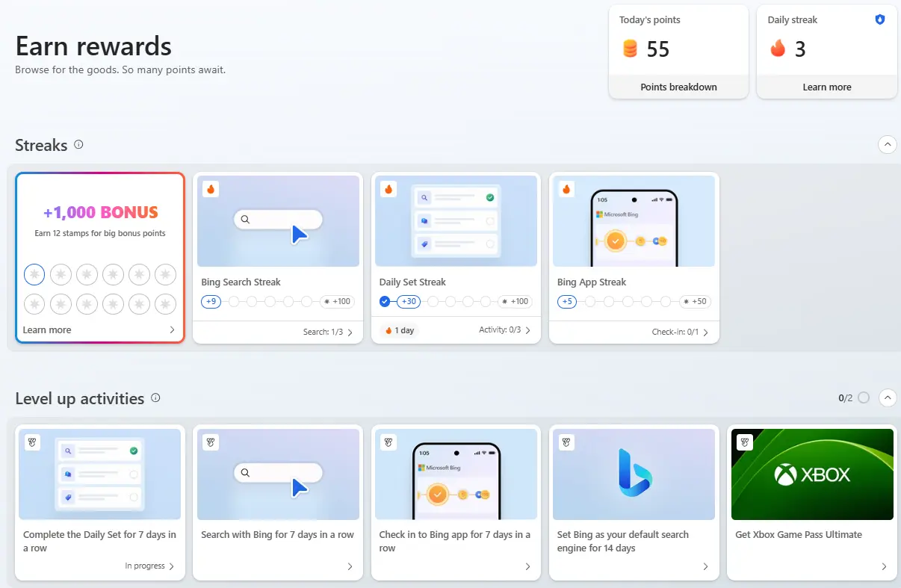Image resolution: width=901 pixels, height=588 pixels.
Task: Click the Level up activities info icon
Action: pyautogui.click(x=155, y=398)
